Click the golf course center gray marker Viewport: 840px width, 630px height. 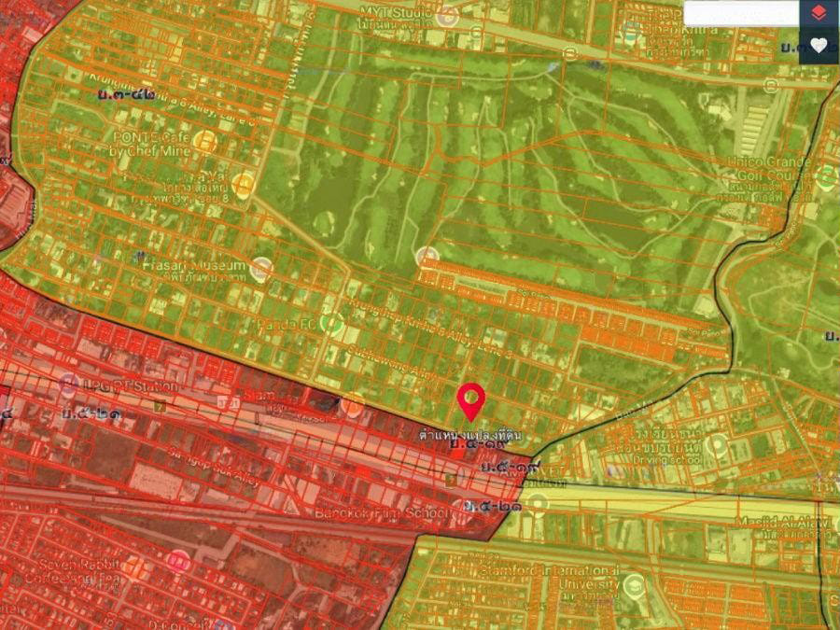pyautogui.click(x=427, y=256)
